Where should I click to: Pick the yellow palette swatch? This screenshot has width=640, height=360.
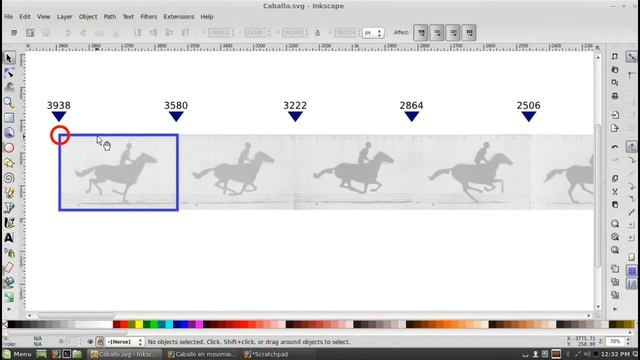139,324
